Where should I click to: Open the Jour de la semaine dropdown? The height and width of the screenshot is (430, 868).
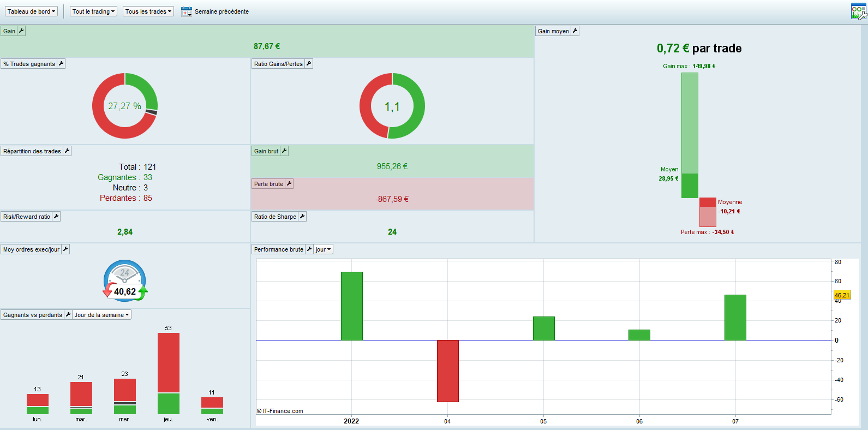[102, 315]
